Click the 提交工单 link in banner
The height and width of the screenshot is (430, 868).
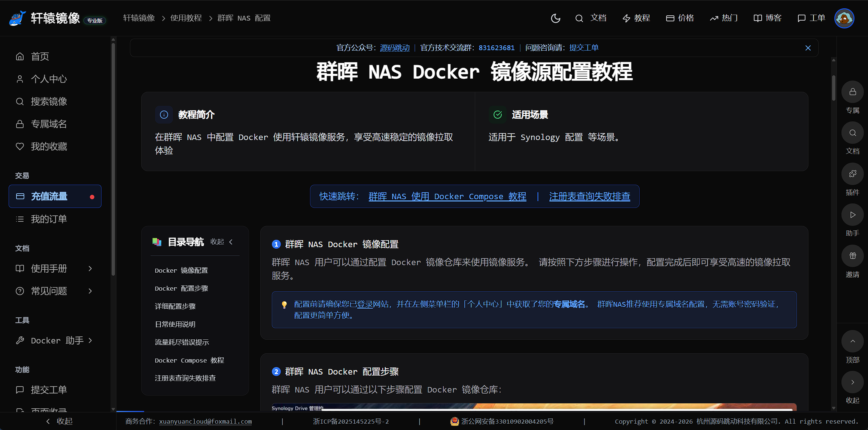pyautogui.click(x=584, y=48)
